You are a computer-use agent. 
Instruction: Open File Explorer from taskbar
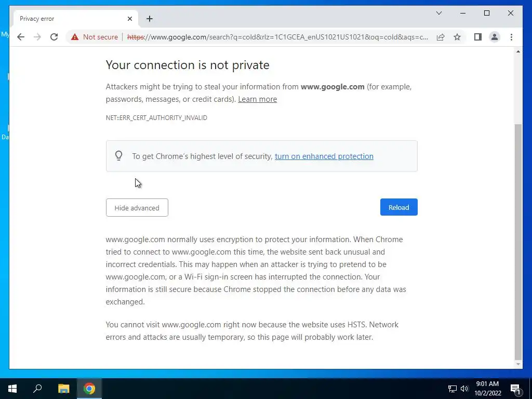pyautogui.click(x=63, y=389)
